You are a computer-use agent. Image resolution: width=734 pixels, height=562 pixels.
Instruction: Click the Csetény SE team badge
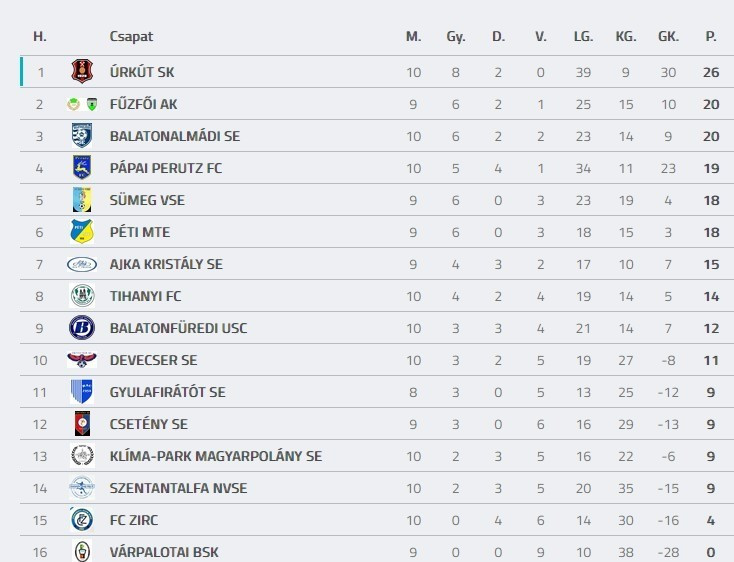81,424
